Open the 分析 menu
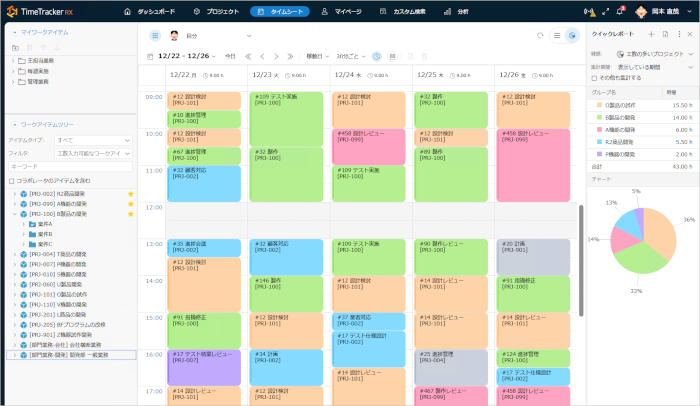Viewport: 700px width, 406px height. pyautogui.click(x=456, y=12)
